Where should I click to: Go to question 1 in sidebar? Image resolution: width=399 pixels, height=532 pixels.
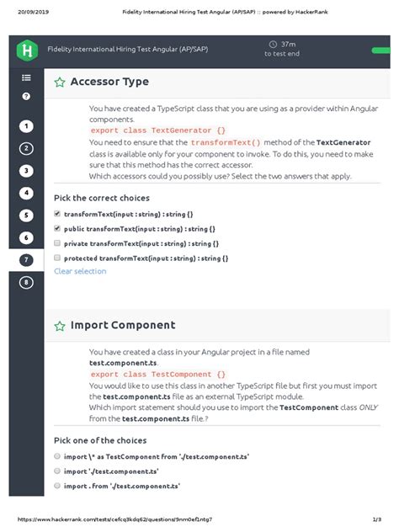tap(26, 126)
